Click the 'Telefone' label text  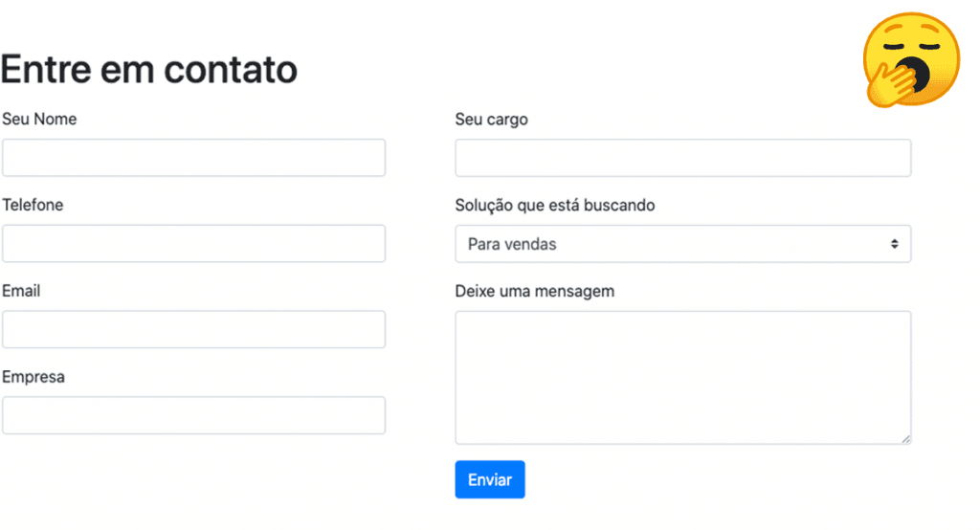click(33, 205)
